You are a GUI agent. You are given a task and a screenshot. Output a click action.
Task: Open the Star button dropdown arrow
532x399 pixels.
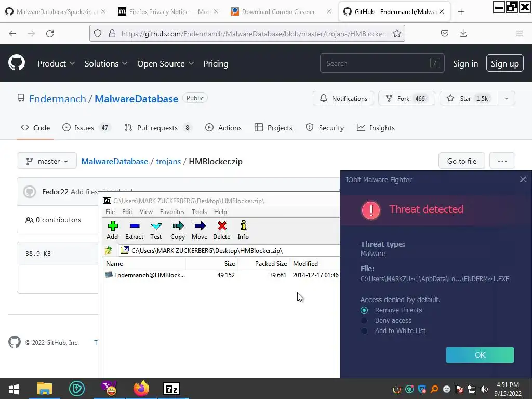[x=507, y=98]
